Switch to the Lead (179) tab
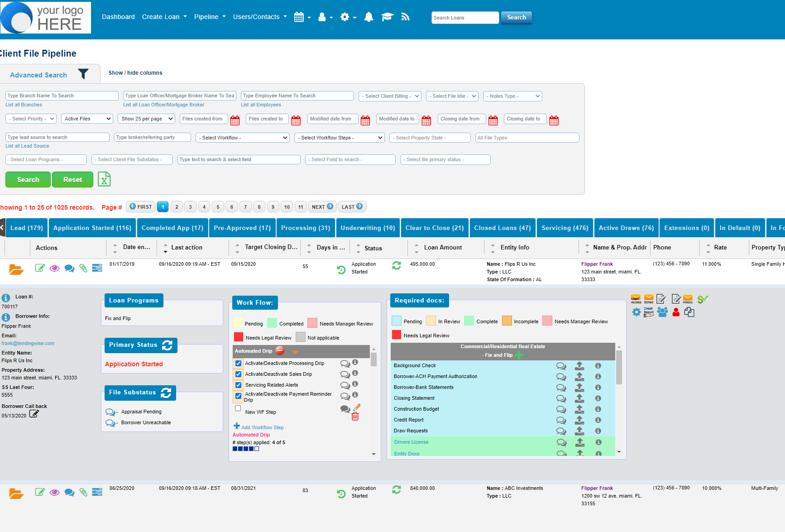This screenshot has width=785, height=532. tap(27, 228)
